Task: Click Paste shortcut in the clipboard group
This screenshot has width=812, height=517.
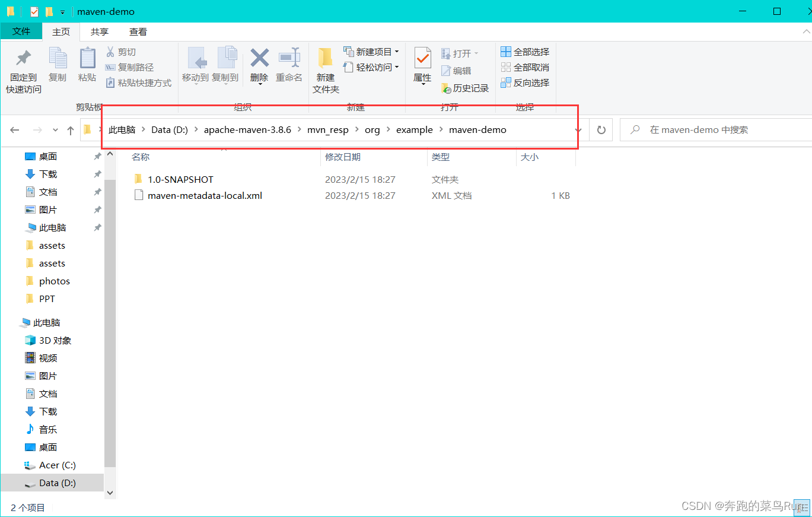Action: click(139, 83)
